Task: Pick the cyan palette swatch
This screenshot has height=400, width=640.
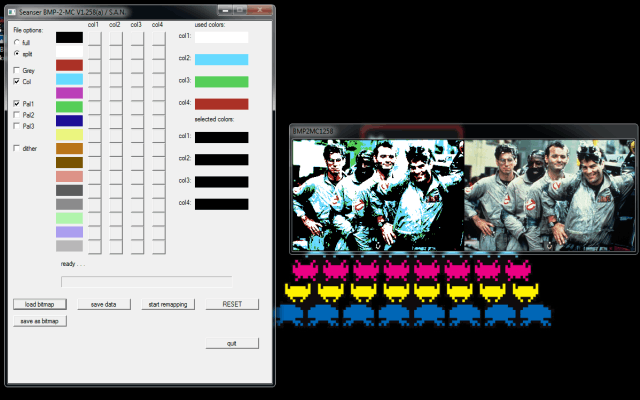Action: (69, 79)
